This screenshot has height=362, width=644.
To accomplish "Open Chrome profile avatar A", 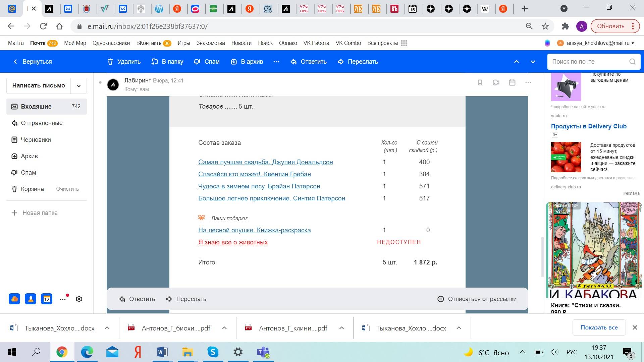I will point(582,26).
